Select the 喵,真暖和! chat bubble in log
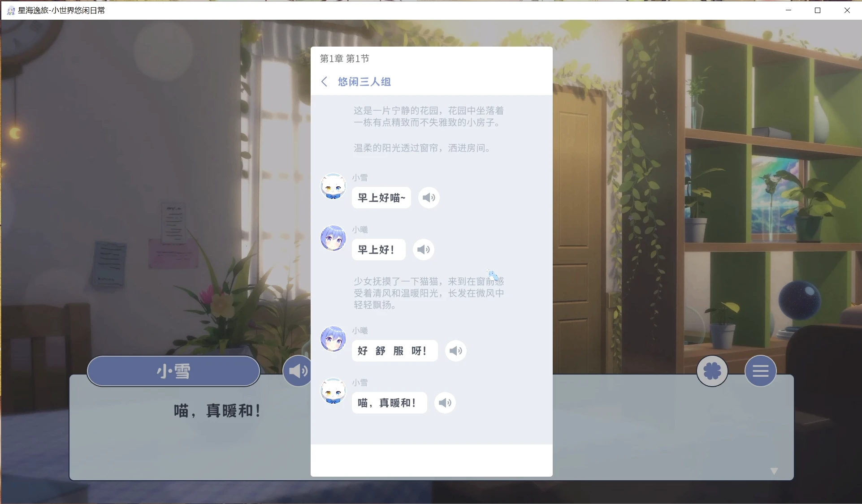The height and width of the screenshot is (504, 862). coord(389,403)
